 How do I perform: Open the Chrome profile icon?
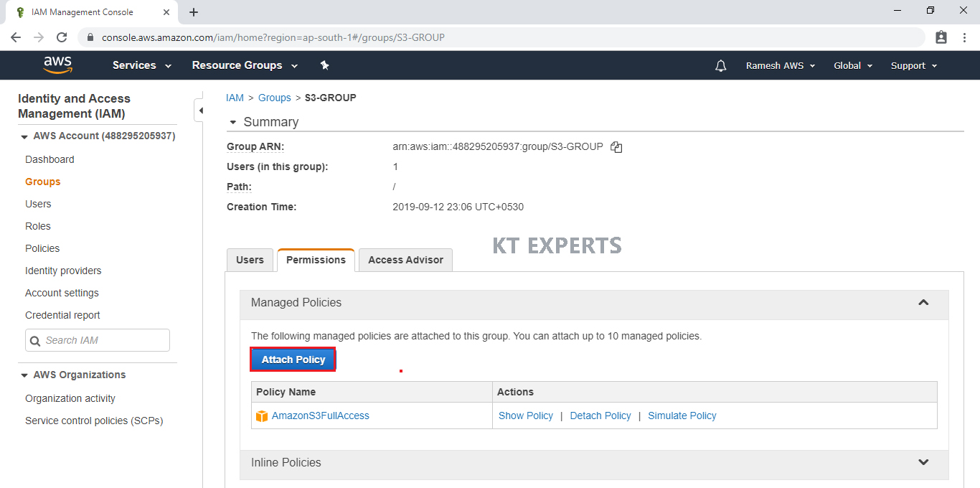pos(941,37)
